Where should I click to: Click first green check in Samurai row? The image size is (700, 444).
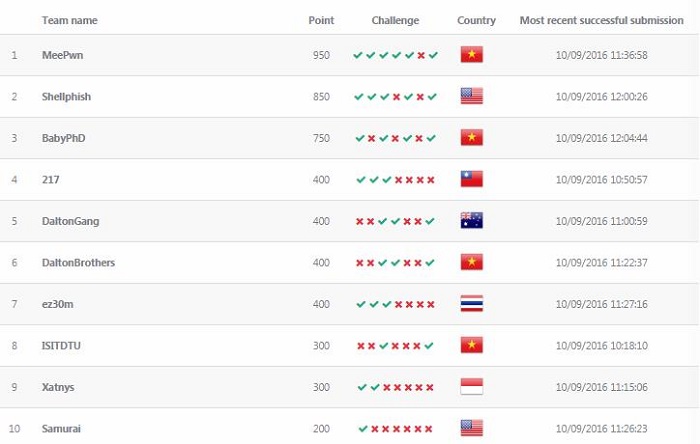pyautogui.click(x=363, y=429)
